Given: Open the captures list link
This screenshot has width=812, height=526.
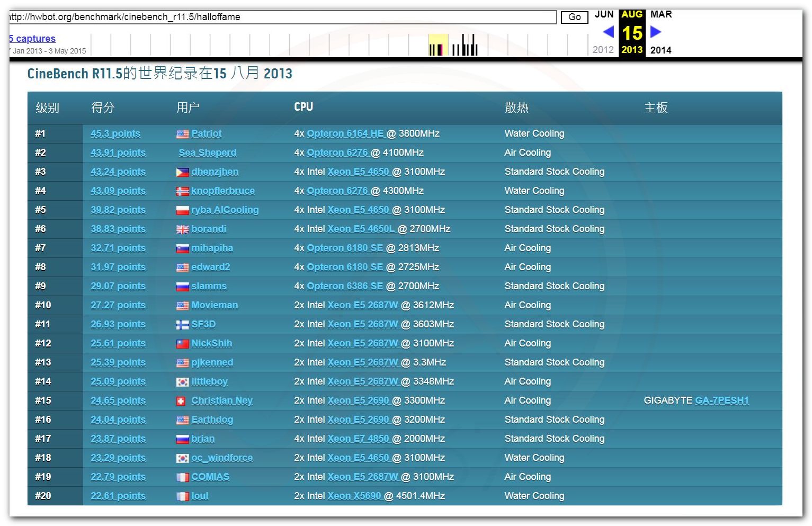Looking at the screenshot, I should (x=32, y=38).
